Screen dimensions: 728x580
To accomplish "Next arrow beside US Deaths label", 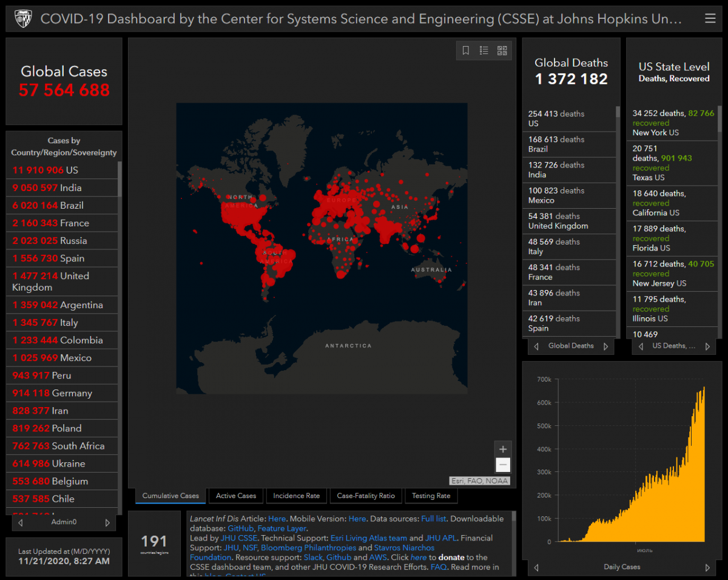I will click(707, 346).
